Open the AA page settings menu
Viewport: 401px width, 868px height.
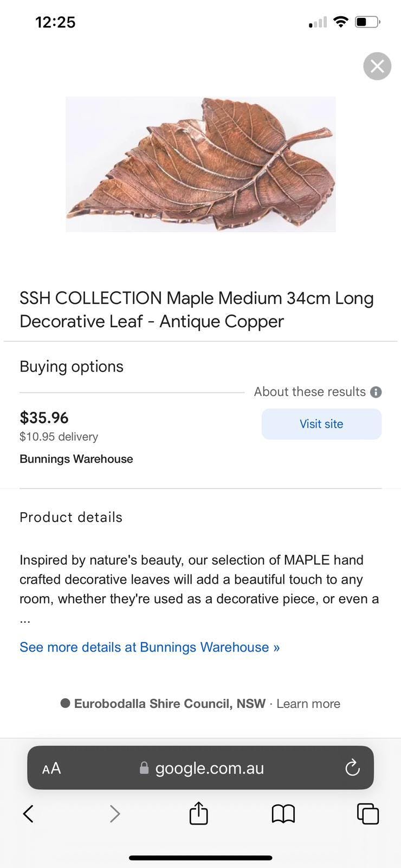pyautogui.click(x=51, y=768)
